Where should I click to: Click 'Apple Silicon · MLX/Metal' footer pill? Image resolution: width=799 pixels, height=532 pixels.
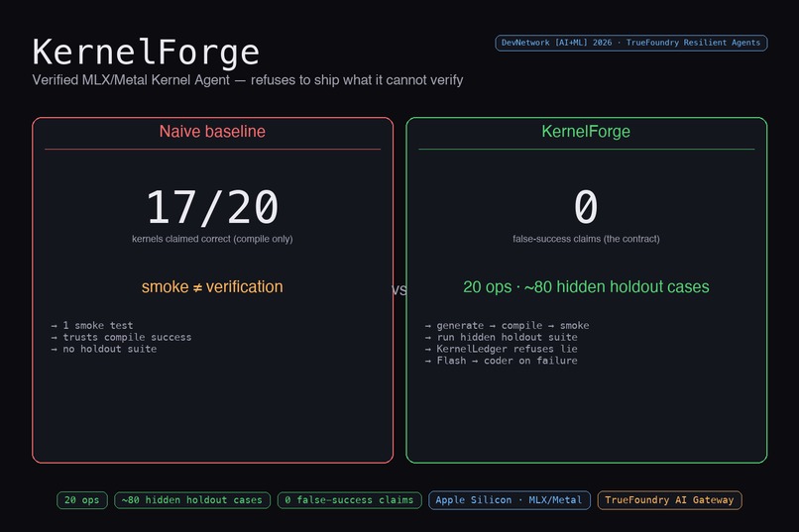(510, 500)
